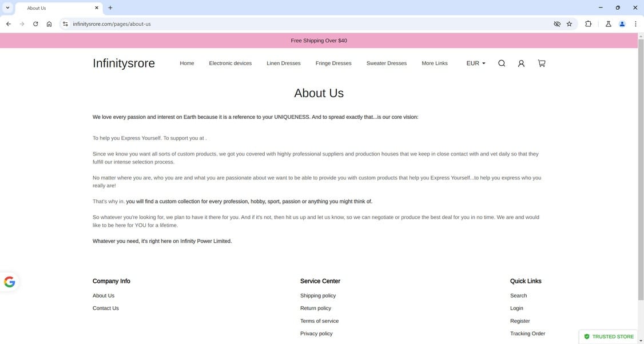644x344 pixels.
Task: Bookmark this page with the star
Action: coord(569,24)
